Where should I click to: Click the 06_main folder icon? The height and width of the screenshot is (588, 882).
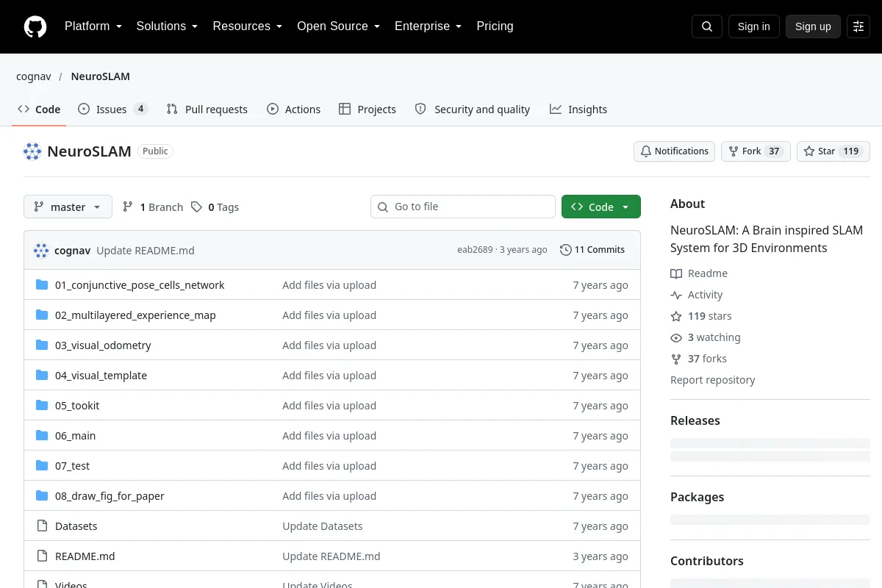point(42,435)
